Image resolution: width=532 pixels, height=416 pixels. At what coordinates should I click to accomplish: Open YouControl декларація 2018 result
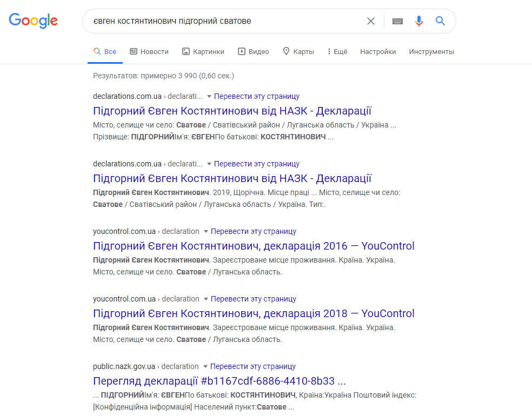point(254,313)
